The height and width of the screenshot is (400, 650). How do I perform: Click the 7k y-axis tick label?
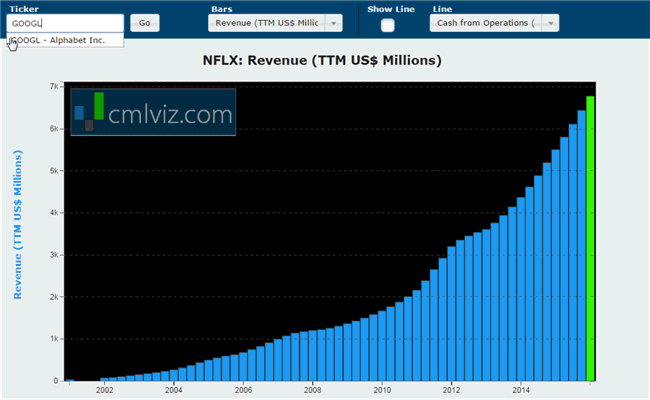point(54,86)
